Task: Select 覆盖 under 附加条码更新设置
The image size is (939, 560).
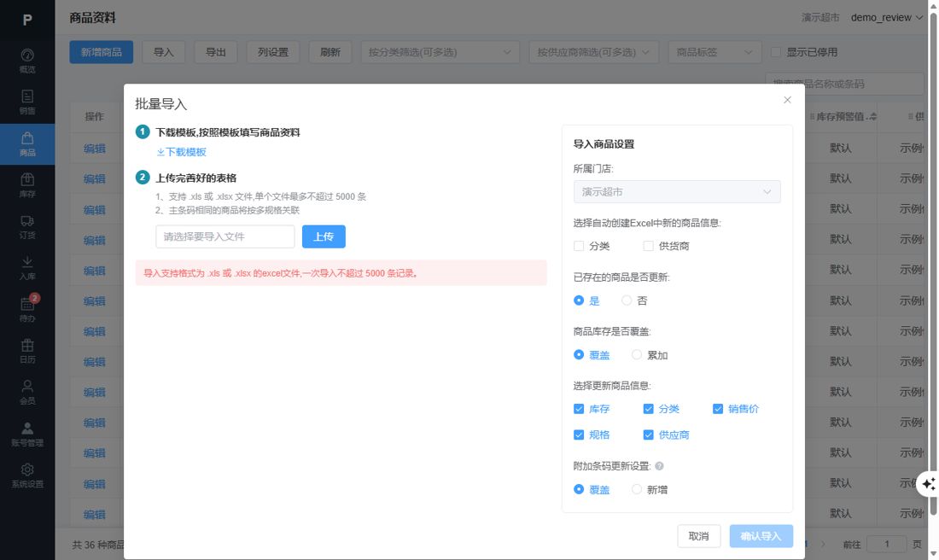Action: [x=579, y=489]
